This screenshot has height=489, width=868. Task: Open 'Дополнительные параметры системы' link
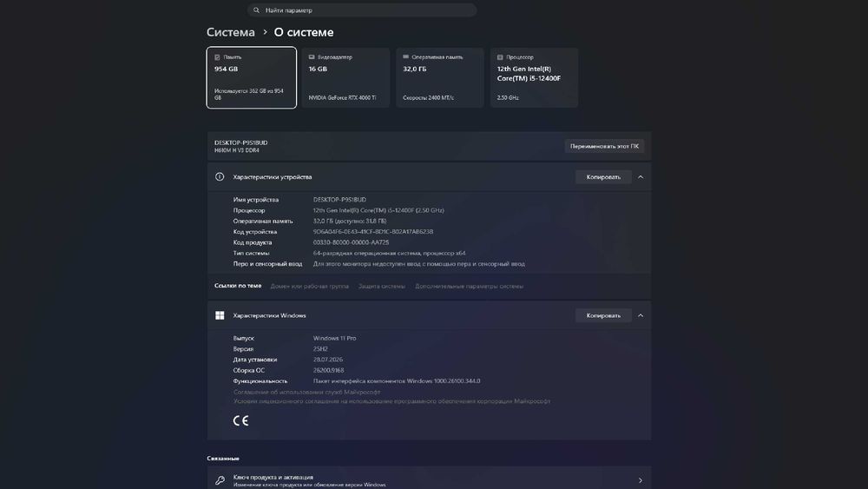pyautogui.click(x=469, y=287)
